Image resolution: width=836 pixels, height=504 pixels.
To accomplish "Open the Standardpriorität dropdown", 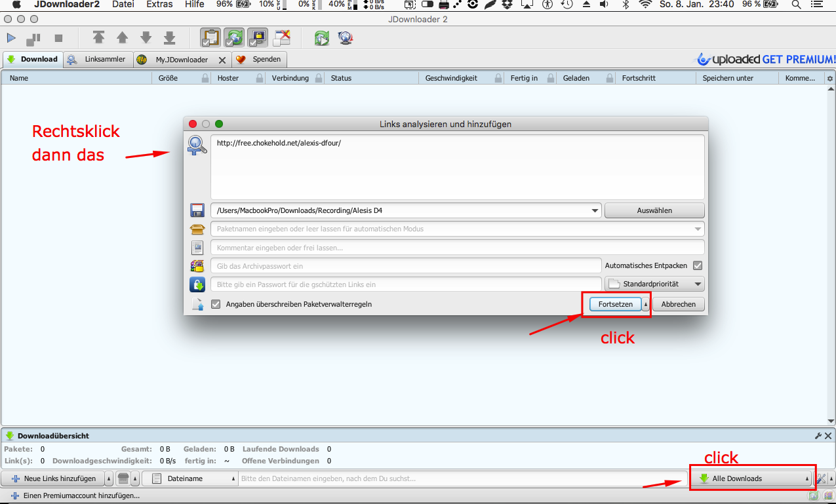I will 654,284.
